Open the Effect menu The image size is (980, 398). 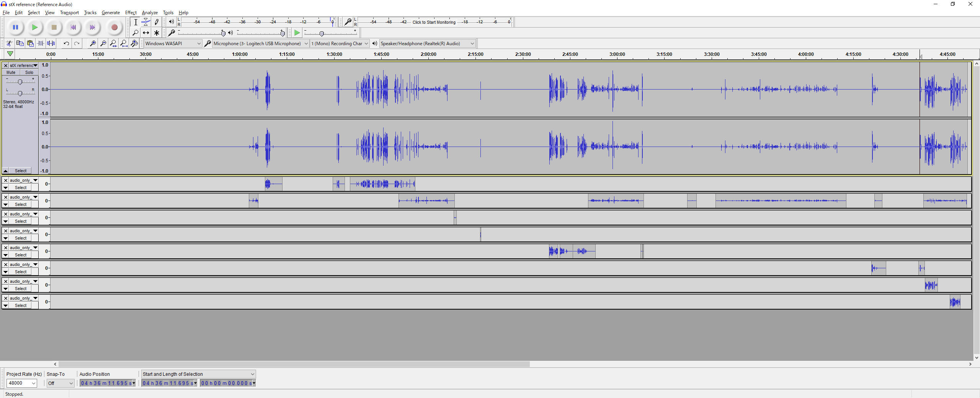[x=131, y=13]
